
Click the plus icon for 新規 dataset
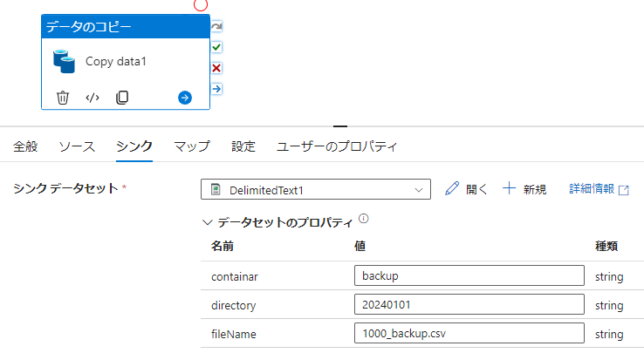pyautogui.click(x=509, y=188)
